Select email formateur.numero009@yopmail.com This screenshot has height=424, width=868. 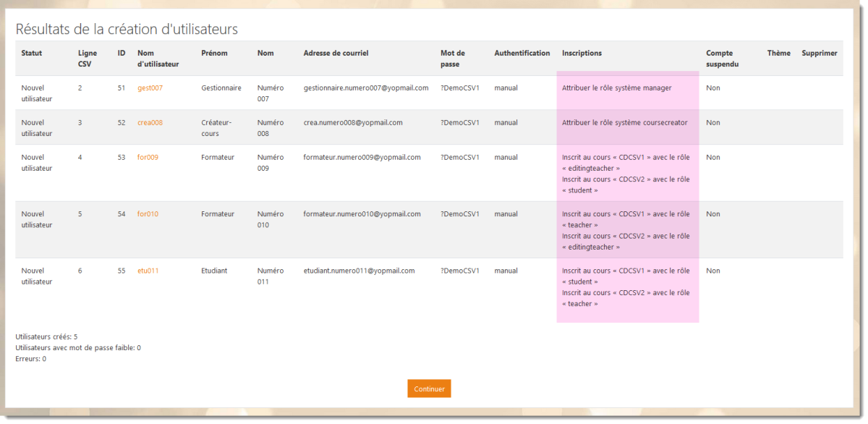pos(362,158)
